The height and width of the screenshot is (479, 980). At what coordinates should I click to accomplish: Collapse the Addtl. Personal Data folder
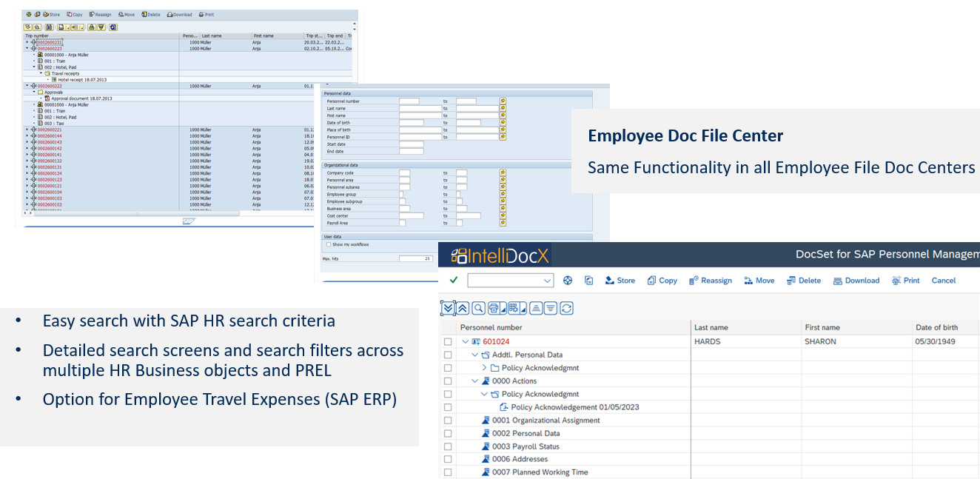point(475,355)
